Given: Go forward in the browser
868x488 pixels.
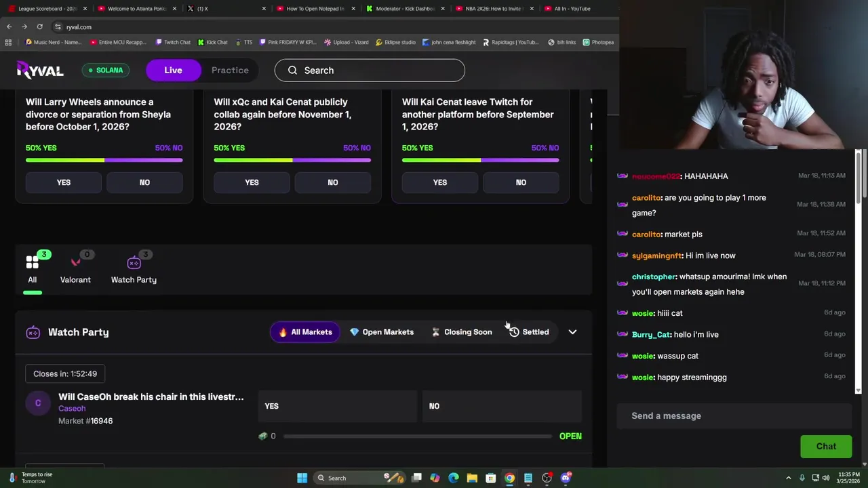Looking at the screenshot, I should click(x=24, y=26).
